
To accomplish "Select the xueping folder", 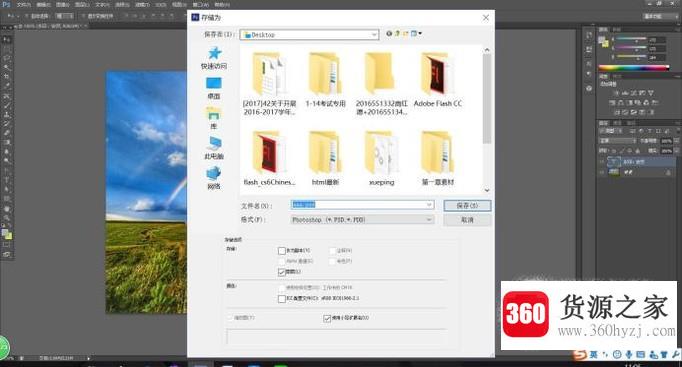I will point(381,158).
